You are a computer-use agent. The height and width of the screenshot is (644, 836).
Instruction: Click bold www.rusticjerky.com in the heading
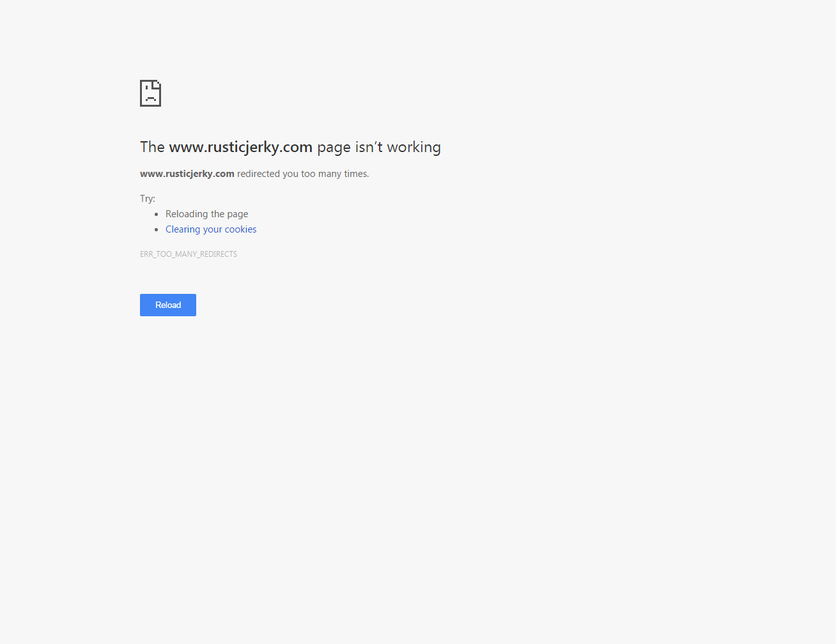tap(240, 147)
